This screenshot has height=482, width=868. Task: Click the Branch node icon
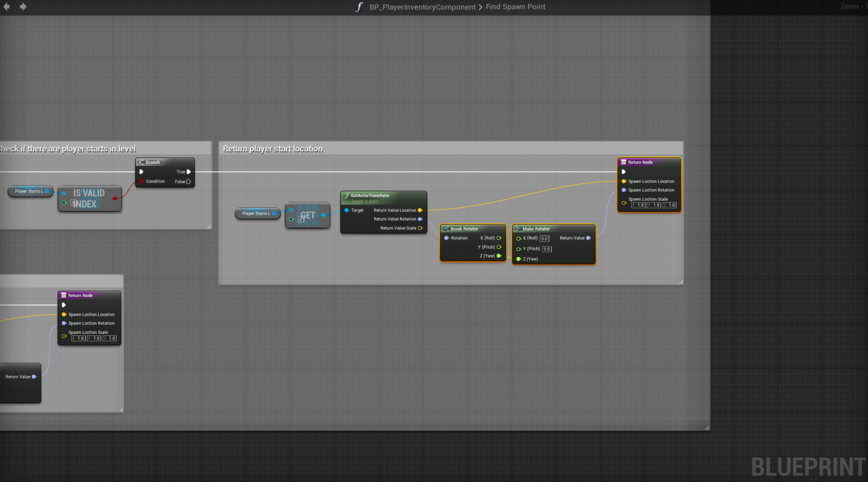pos(142,162)
